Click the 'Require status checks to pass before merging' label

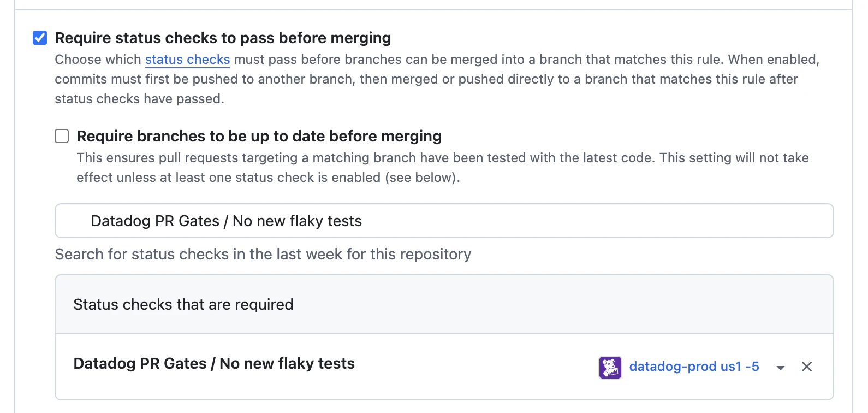(x=223, y=38)
